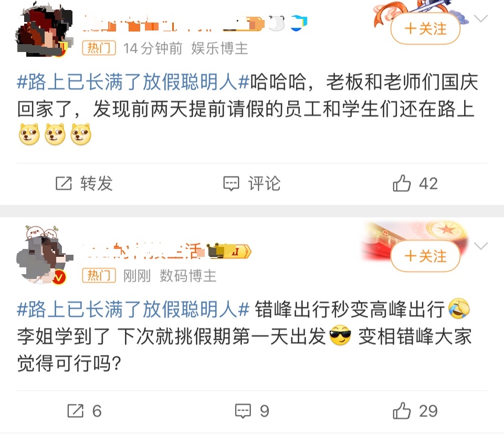Open hashtag topic in first post
Screen dimensions: 504x437
point(133,82)
